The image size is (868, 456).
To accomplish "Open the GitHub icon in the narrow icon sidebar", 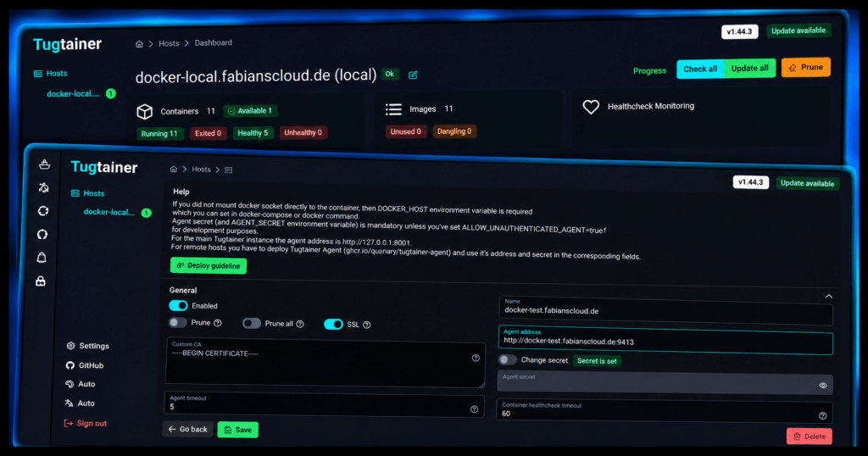I will [42, 235].
